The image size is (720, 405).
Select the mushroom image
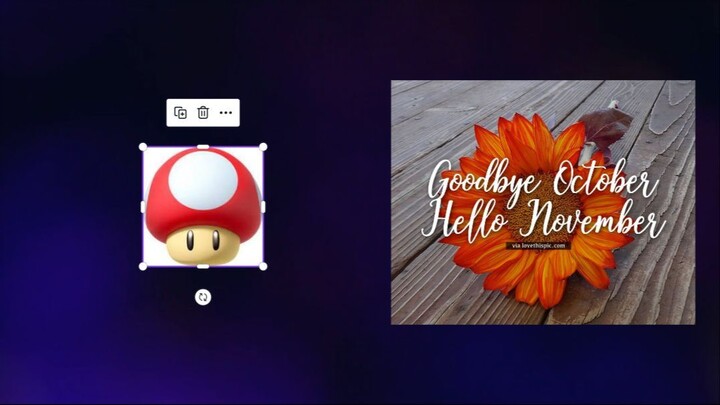203,207
